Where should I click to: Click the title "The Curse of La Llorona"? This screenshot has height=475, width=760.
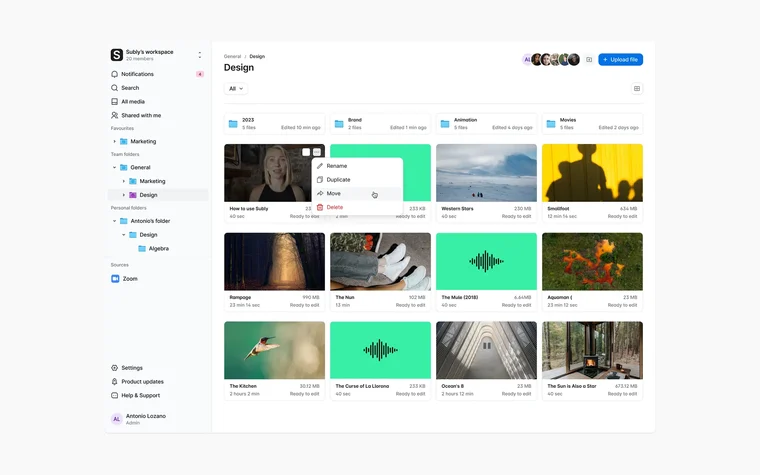[362, 386]
